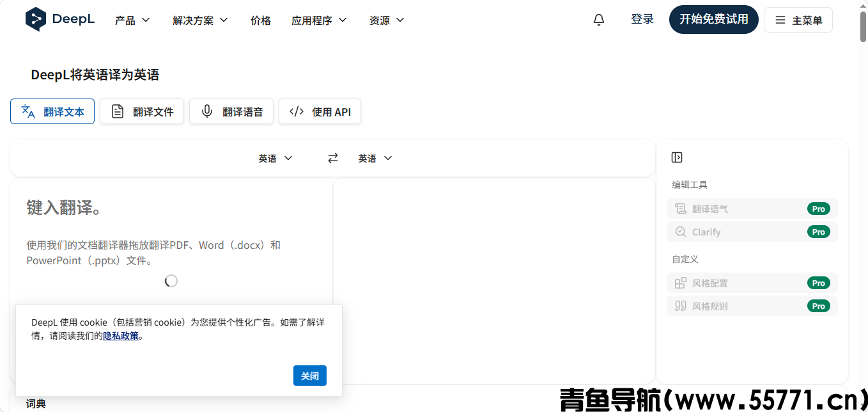
Task: Select the 风格规则 option
Action: click(752, 306)
